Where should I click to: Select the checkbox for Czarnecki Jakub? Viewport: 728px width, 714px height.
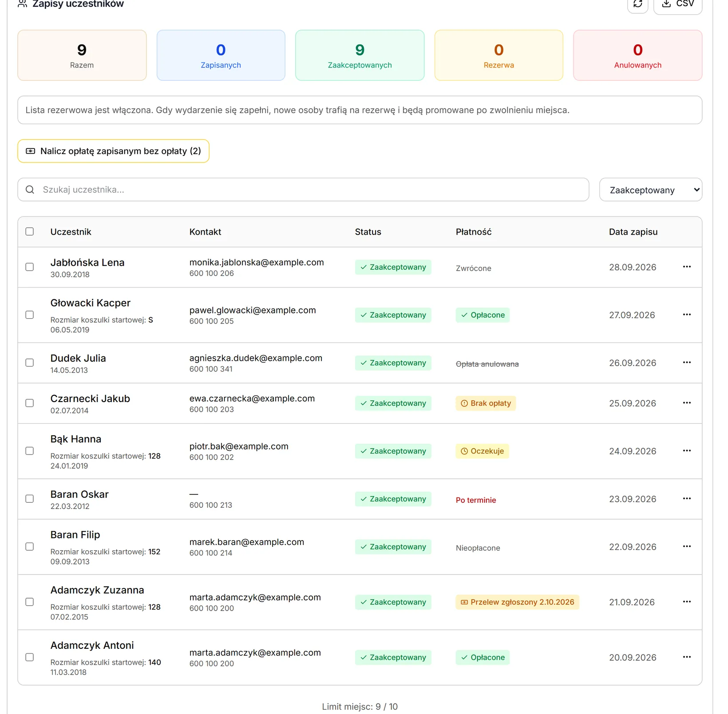pos(30,403)
